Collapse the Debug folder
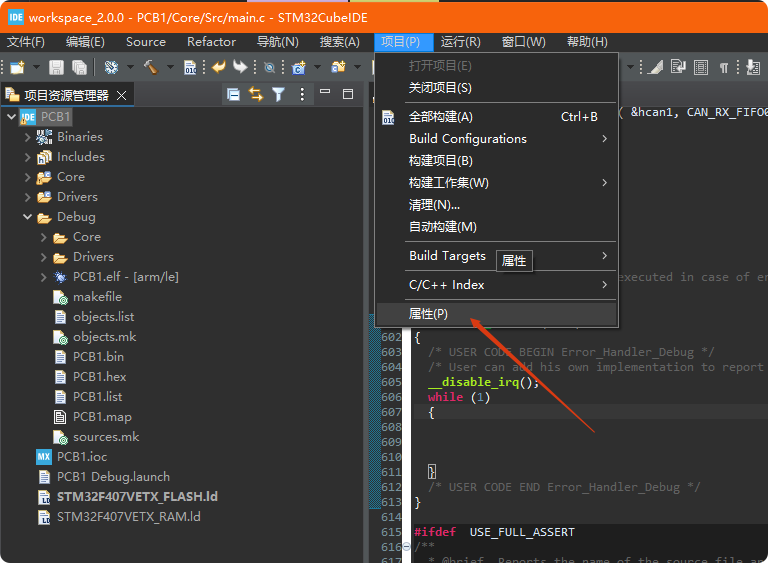768x563 pixels. 28,217
